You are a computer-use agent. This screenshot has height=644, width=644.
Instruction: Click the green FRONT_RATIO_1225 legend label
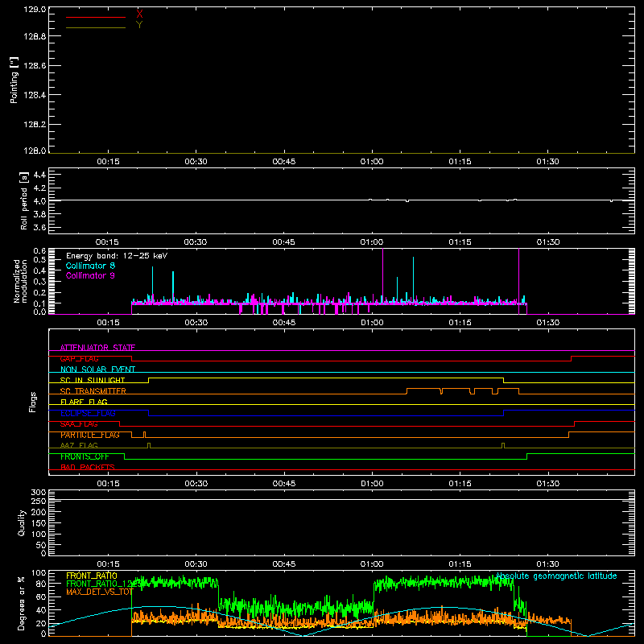pos(103,584)
